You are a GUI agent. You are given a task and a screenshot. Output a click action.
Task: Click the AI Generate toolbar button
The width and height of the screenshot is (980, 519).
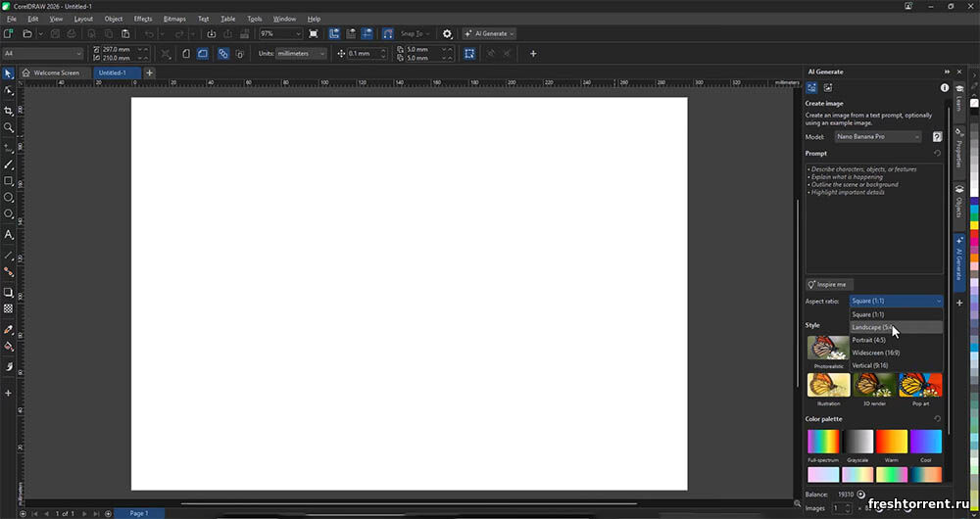pos(489,33)
